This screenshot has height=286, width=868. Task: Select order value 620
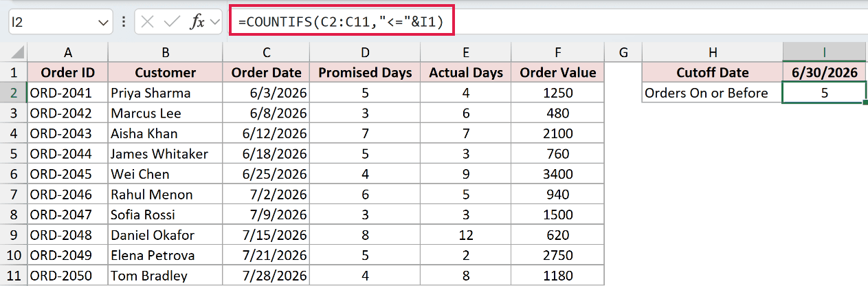tap(558, 236)
